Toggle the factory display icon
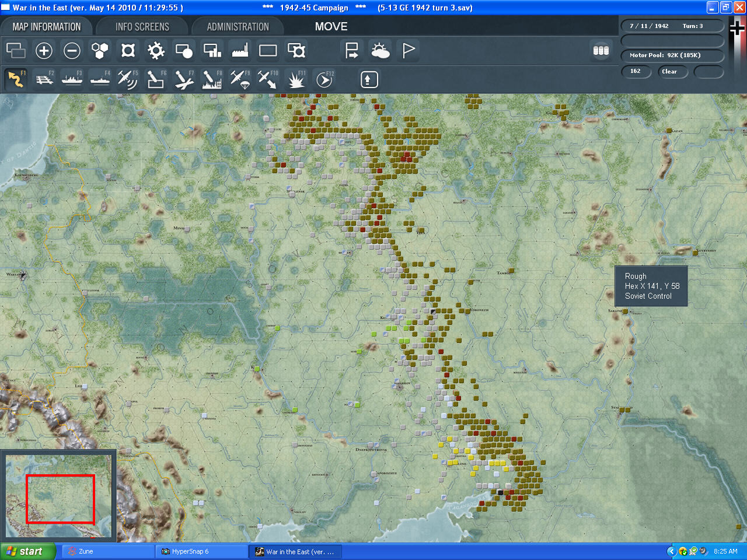Screen dimensions: 747x560 [x=240, y=51]
